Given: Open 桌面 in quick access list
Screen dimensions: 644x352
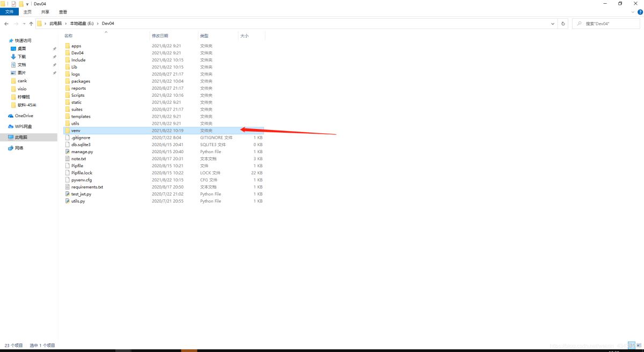Looking at the screenshot, I should (x=22, y=48).
